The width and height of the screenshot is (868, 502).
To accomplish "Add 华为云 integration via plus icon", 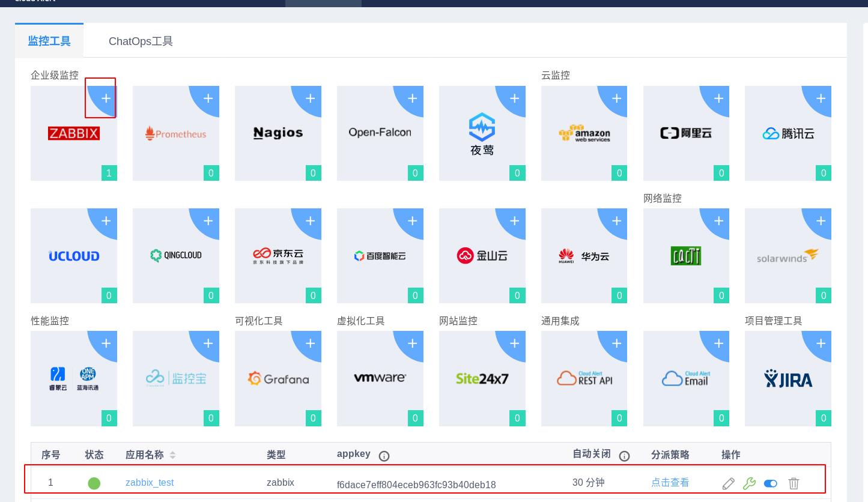I will pos(617,220).
